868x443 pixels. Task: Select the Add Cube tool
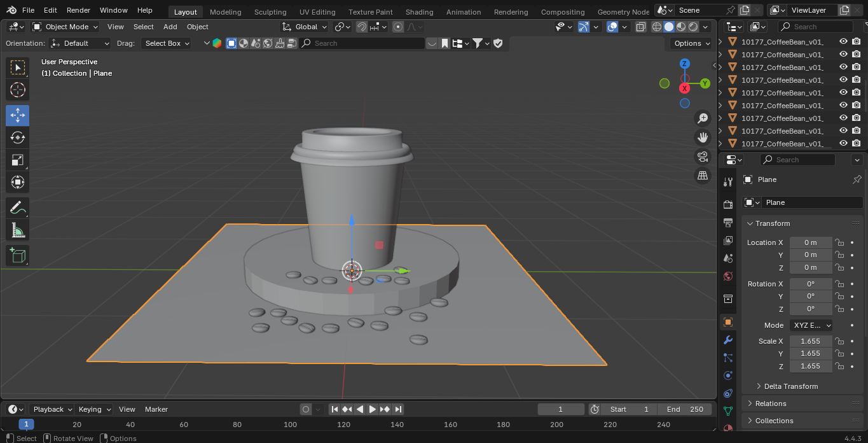(x=18, y=255)
